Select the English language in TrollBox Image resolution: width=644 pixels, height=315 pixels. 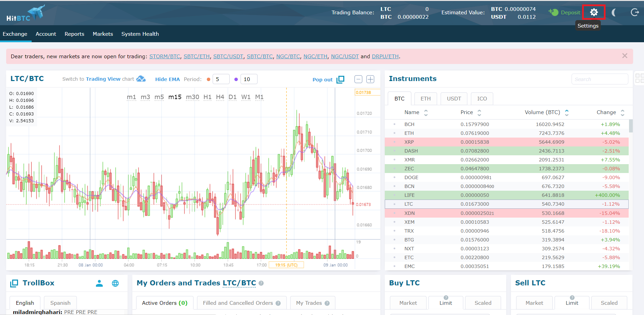click(x=25, y=303)
